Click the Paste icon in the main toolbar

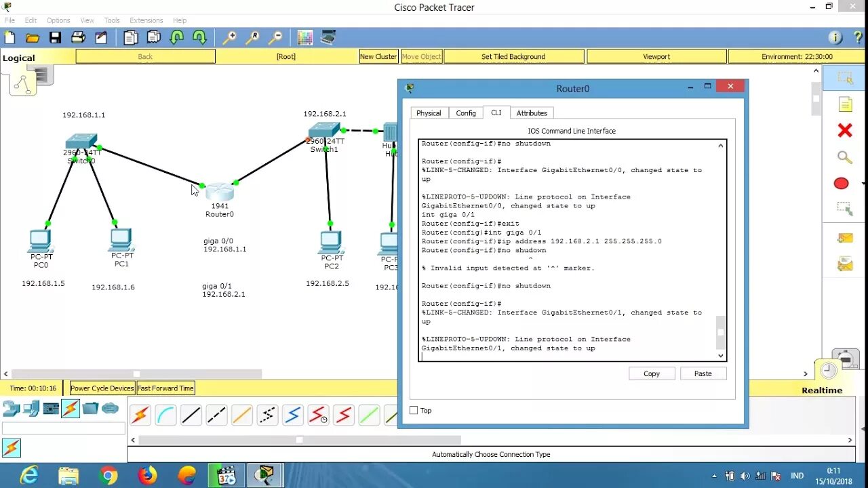pos(154,37)
